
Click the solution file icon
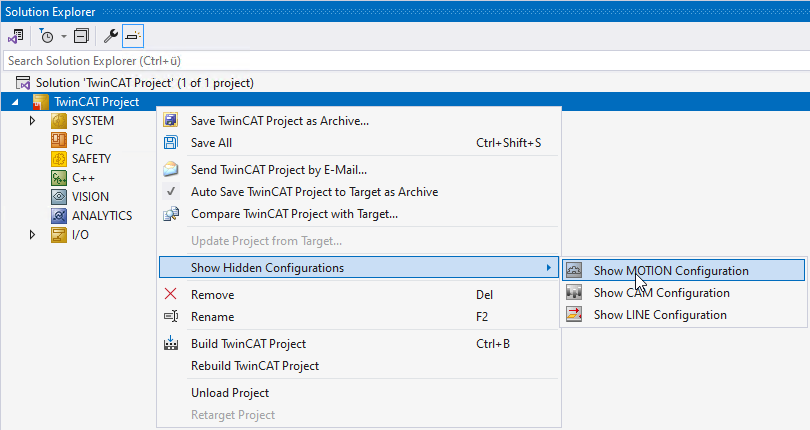pyautogui.click(x=23, y=83)
